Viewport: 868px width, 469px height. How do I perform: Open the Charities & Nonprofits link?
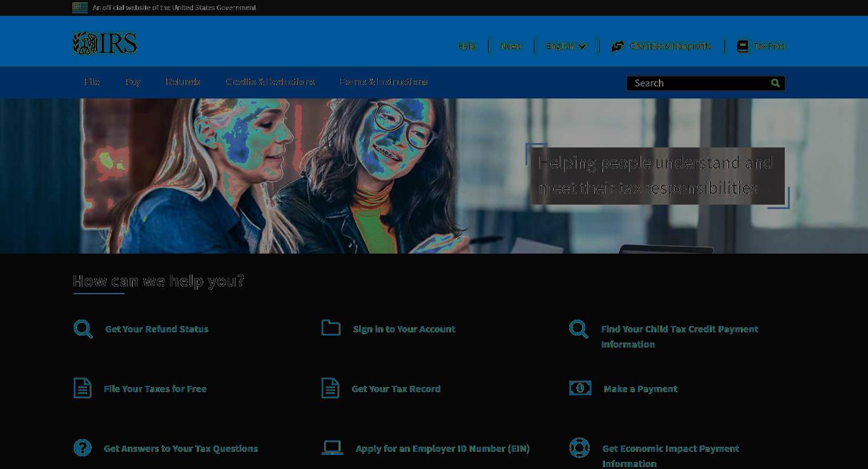click(x=670, y=46)
